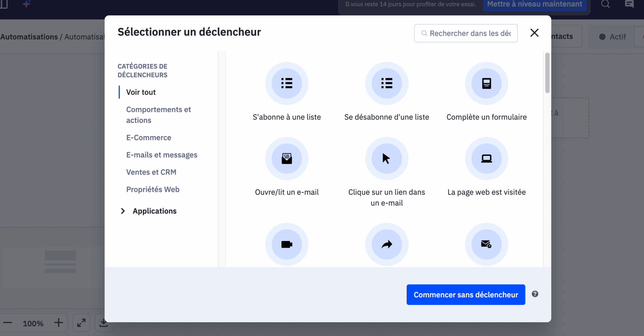This screenshot has width=644, height=336.
Task: Choose the "Complète un formulaire" trigger icon
Action: 486,83
